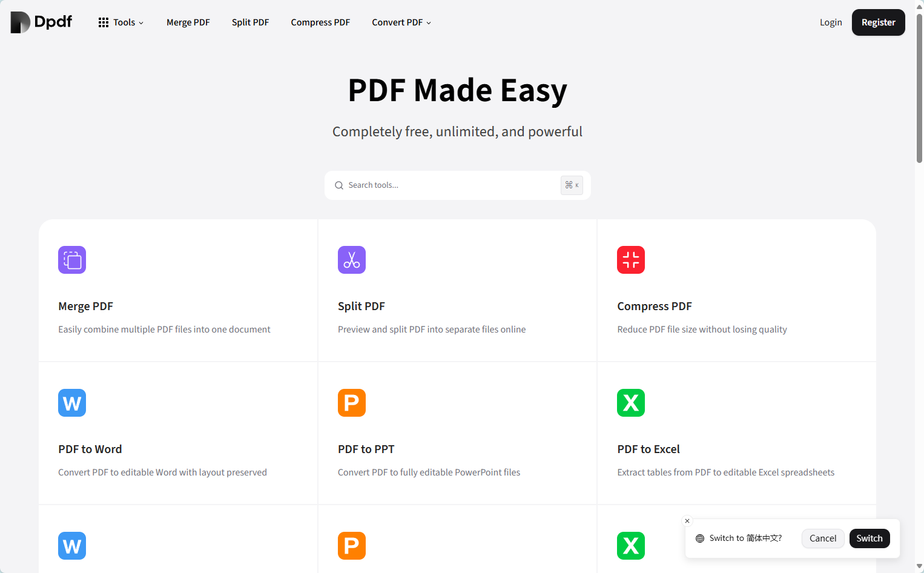Open the Tools grid menu

pos(121,22)
